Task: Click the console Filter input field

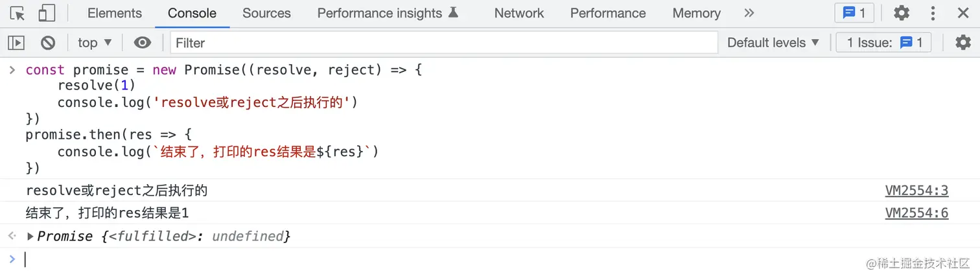Action: (444, 43)
